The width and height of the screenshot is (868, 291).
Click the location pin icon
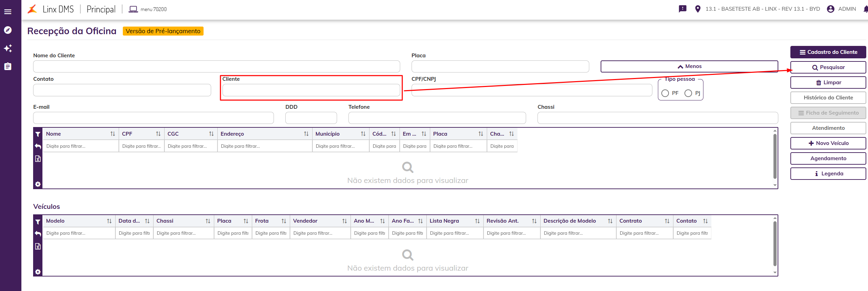698,9
